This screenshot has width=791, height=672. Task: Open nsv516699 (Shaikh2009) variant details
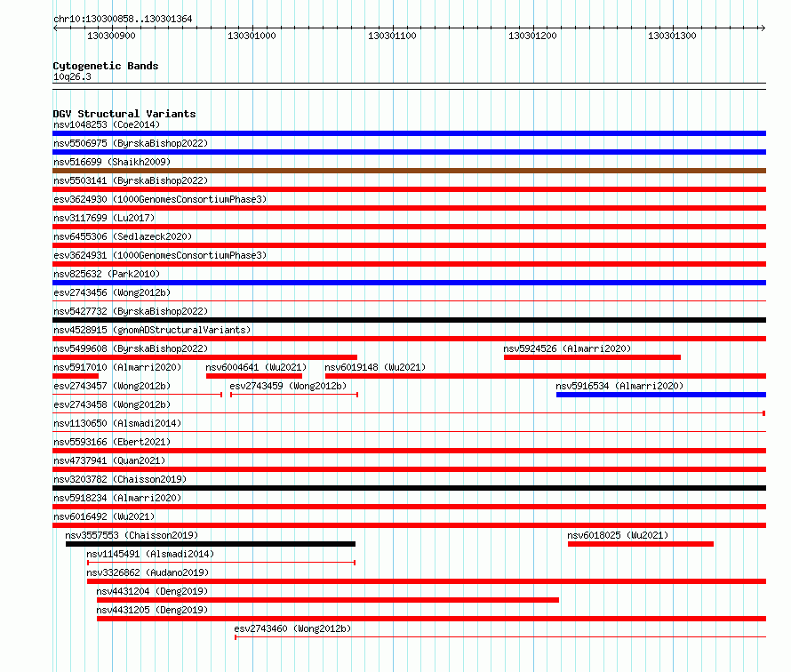(x=112, y=162)
